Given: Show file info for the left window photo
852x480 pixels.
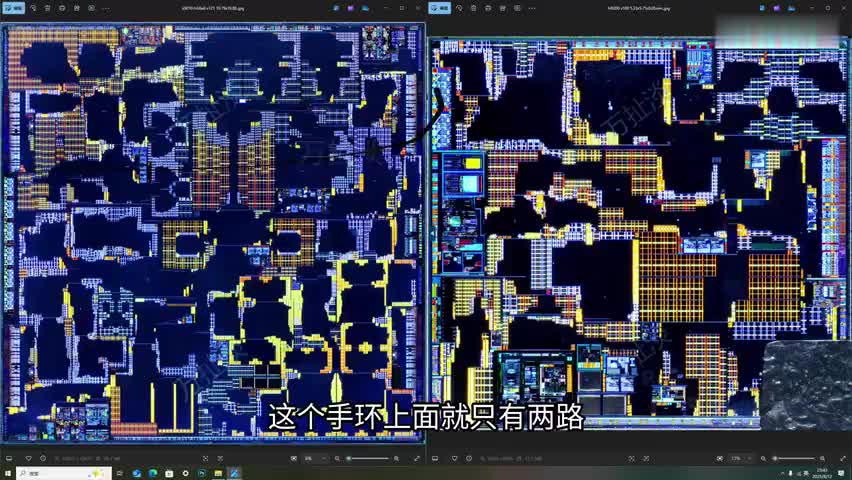Looking at the screenshot, I should pos(43,458).
